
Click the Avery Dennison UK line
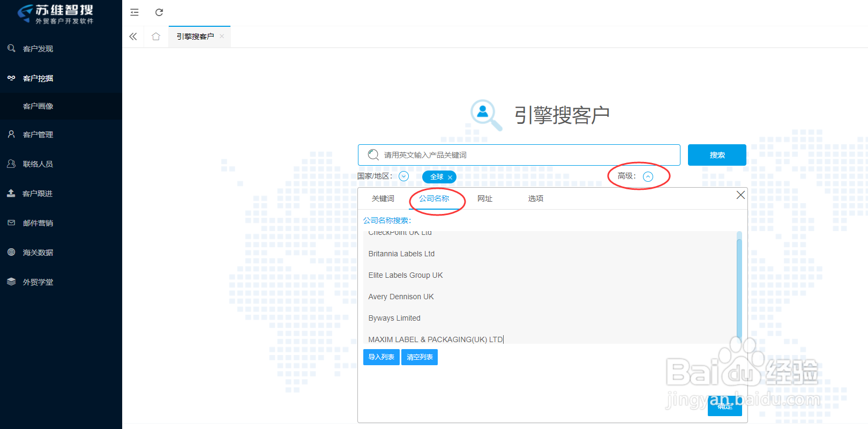[401, 297]
